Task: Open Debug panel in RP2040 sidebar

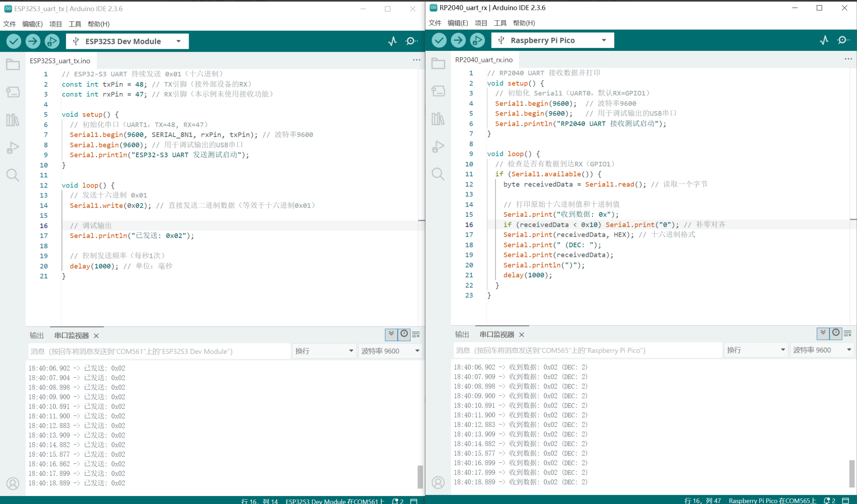Action: point(438,146)
